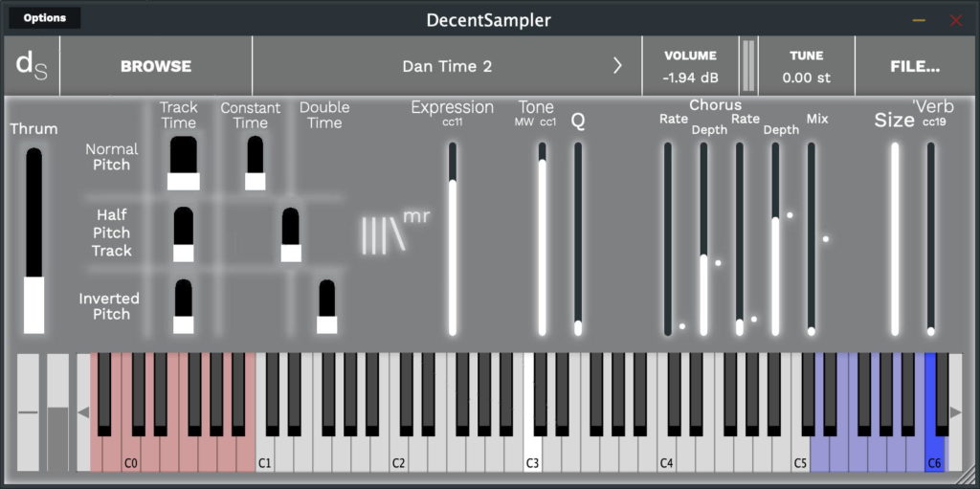The image size is (980, 489).
Task: Click the Dan Time 2 preset name
Action: (447, 66)
